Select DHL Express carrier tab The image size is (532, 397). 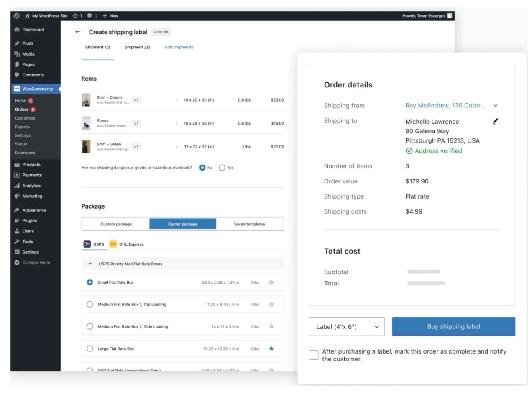(x=126, y=244)
